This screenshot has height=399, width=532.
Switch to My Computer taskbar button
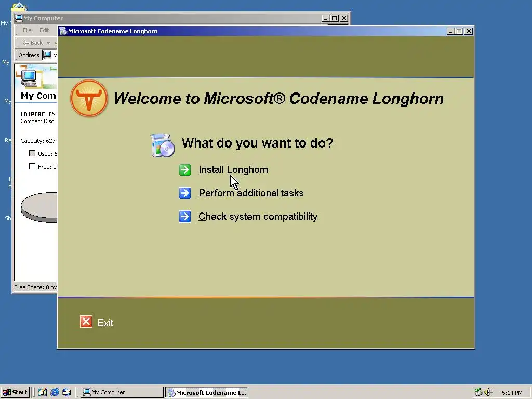(x=122, y=392)
